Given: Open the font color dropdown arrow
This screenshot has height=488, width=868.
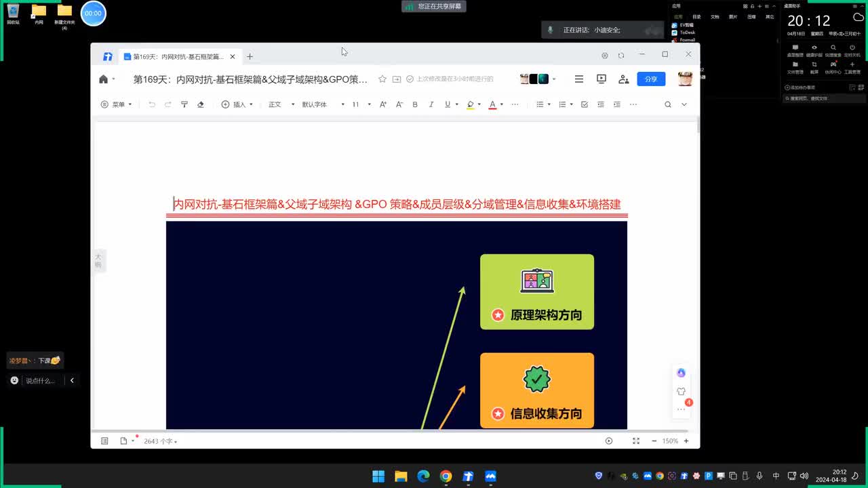Looking at the screenshot, I should pyautogui.click(x=501, y=104).
